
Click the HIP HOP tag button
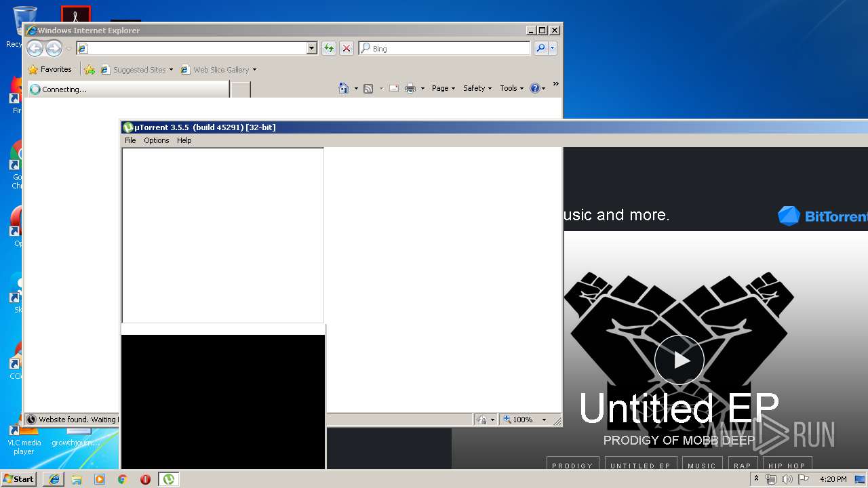787,465
